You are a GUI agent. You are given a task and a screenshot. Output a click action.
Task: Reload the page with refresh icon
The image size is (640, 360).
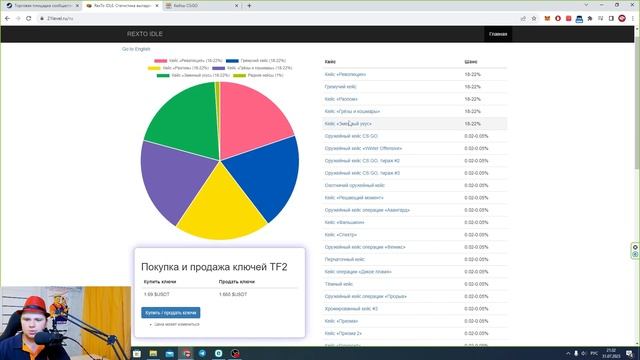point(29,18)
